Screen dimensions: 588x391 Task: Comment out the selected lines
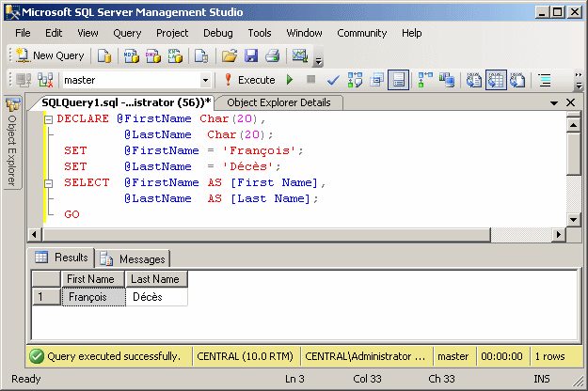[x=545, y=80]
